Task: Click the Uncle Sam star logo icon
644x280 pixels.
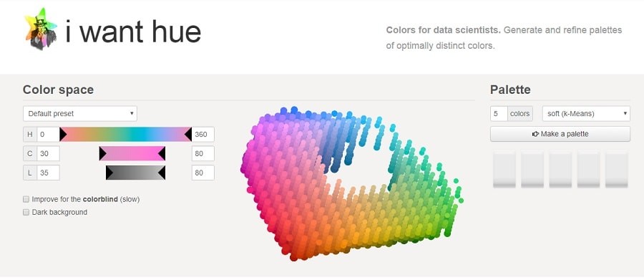Action: click(40, 29)
